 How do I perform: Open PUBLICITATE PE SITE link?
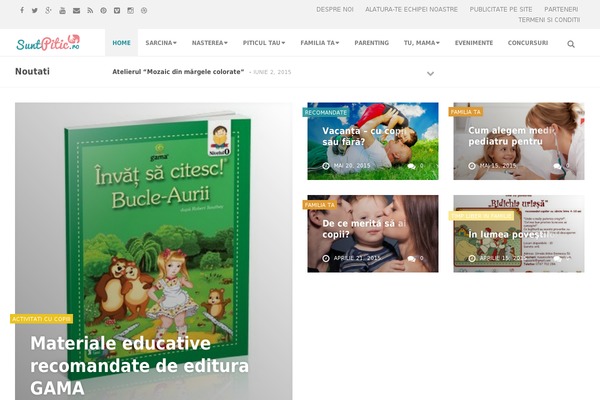point(501,9)
